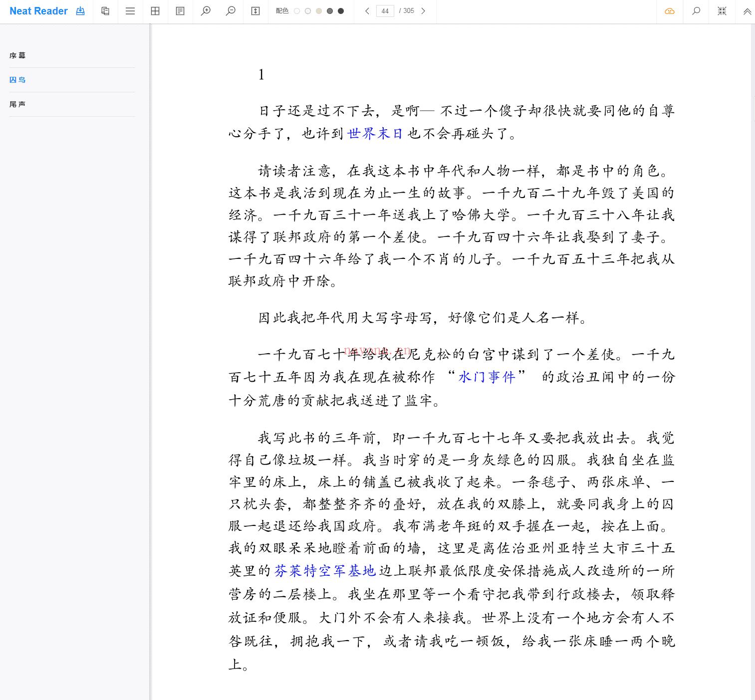Open the search magnifier icon

click(x=696, y=11)
